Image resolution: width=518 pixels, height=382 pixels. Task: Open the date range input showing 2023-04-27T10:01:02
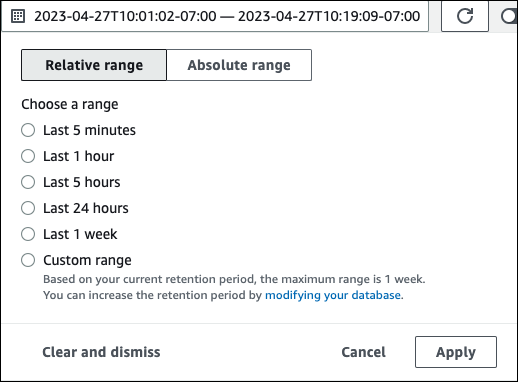[215, 16]
